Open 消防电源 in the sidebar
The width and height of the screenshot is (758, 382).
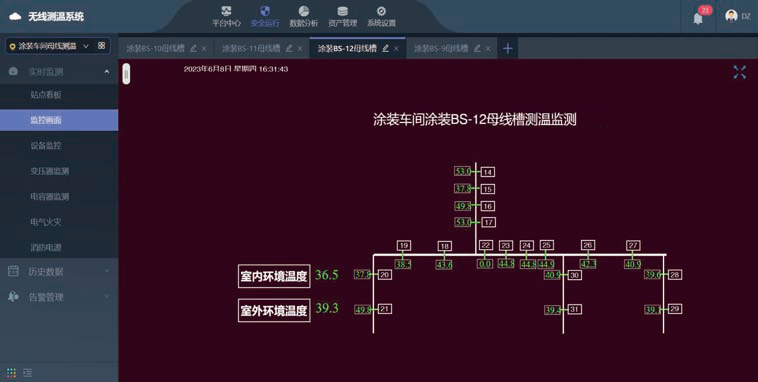click(x=59, y=248)
